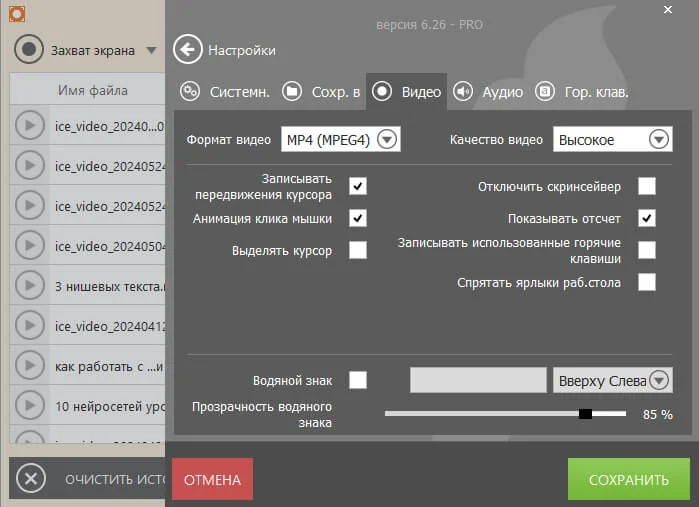Click the Гор. клав. keyboard icon
The height and width of the screenshot is (507, 699).
tap(545, 92)
